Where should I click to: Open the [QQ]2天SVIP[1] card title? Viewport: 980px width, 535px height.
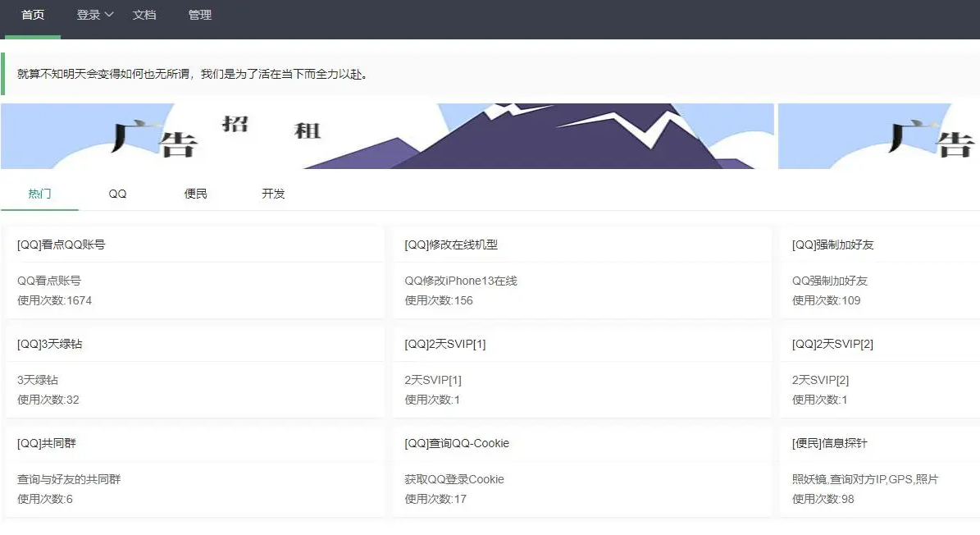[445, 345]
